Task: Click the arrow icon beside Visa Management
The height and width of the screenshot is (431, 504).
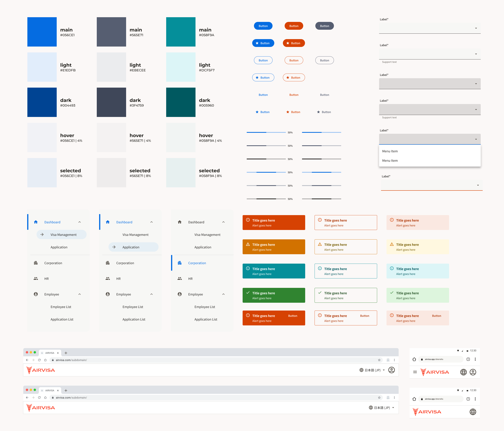Action: pyautogui.click(x=42, y=234)
